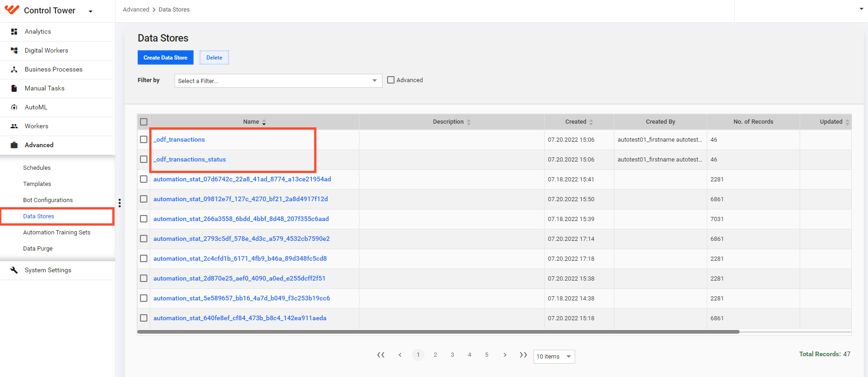Jump to last page of results
868x377 pixels.
tap(523, 355)
